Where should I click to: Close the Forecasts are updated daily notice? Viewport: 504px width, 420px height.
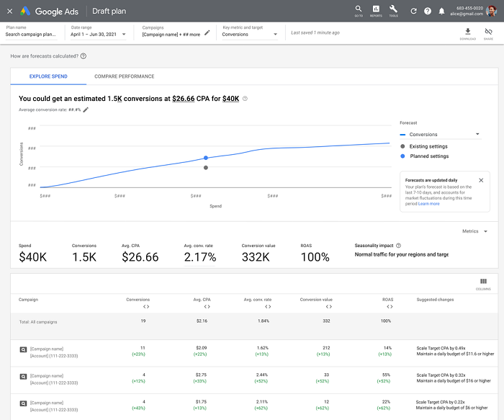coord(481,180)
